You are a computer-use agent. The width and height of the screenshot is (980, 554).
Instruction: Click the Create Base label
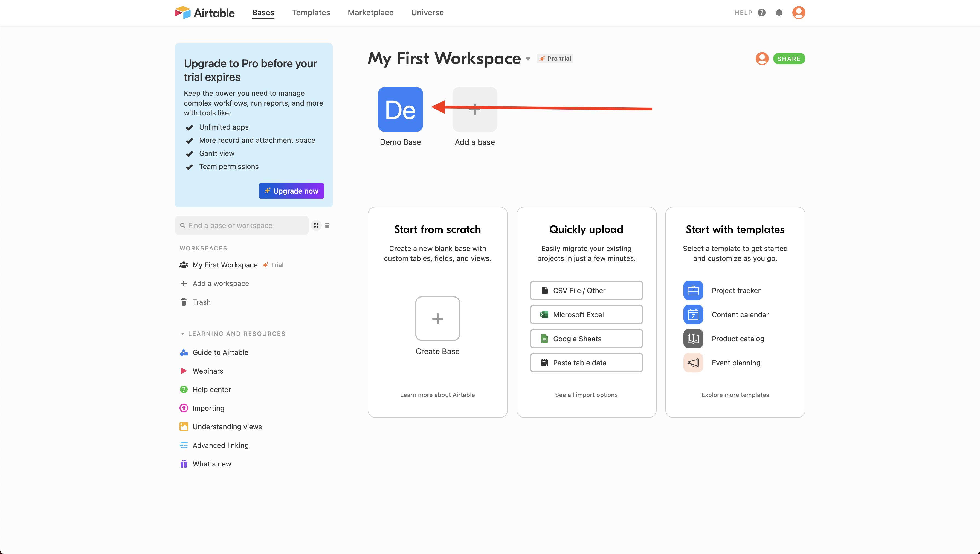click(x=438, y=352)
